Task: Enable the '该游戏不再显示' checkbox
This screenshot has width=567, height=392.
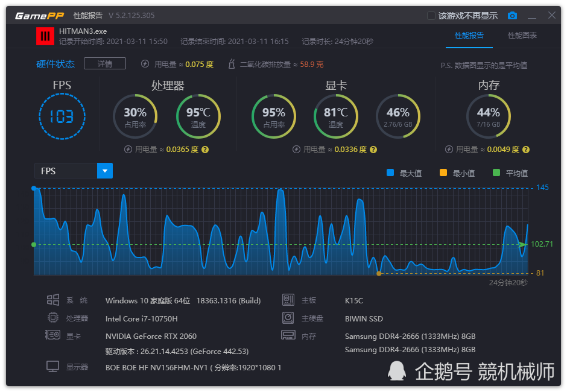Action: point(431,16)
